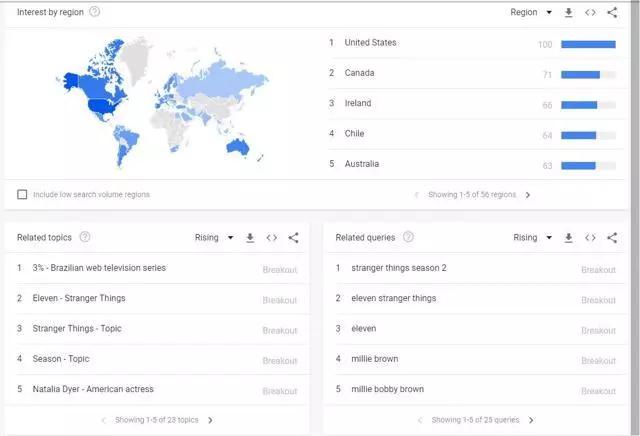The image size is (640, 436).
Task: Download Interest by region data
Action: coord(568,13)
